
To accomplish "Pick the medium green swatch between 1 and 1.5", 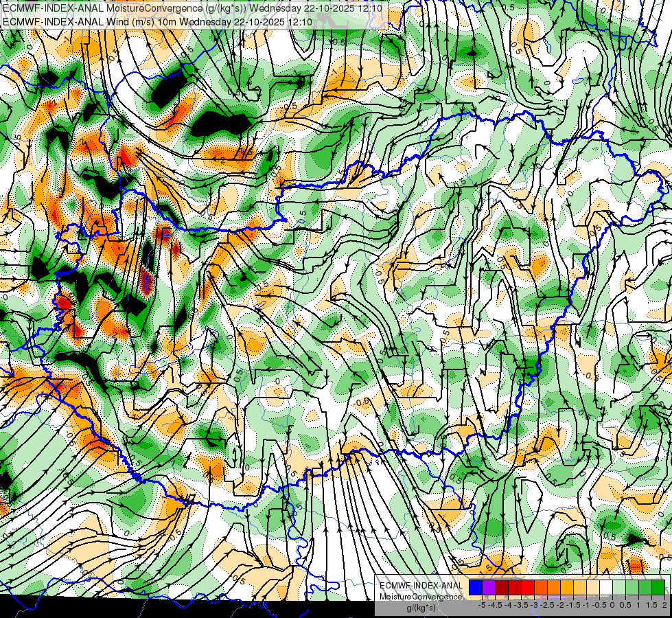I will point(645,588).
